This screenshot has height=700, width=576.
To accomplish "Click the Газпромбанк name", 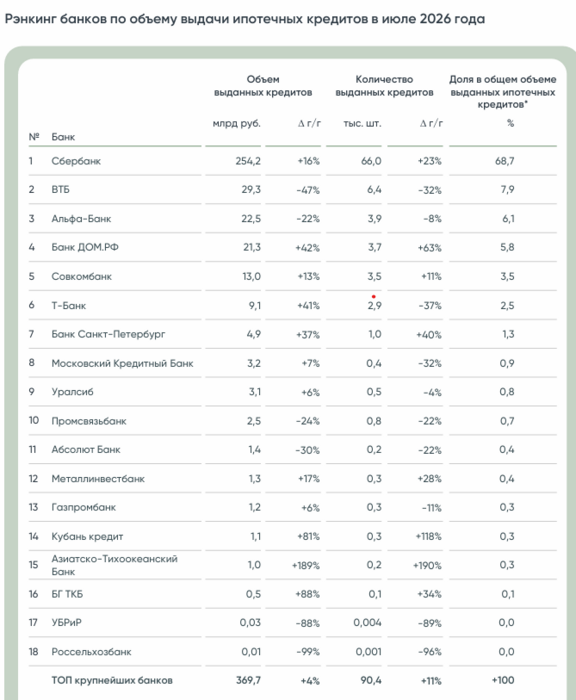I will pos(83,507).
